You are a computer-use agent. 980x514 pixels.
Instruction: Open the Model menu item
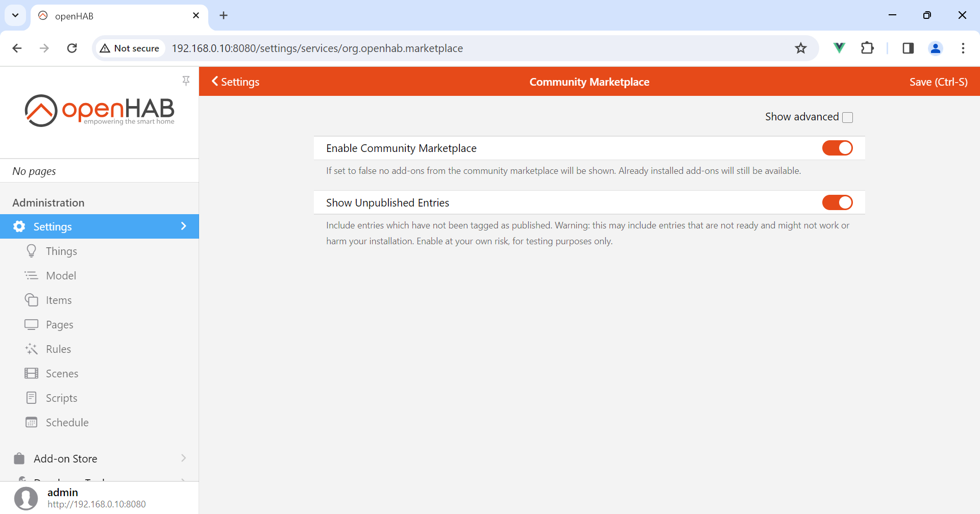(100, 275)
